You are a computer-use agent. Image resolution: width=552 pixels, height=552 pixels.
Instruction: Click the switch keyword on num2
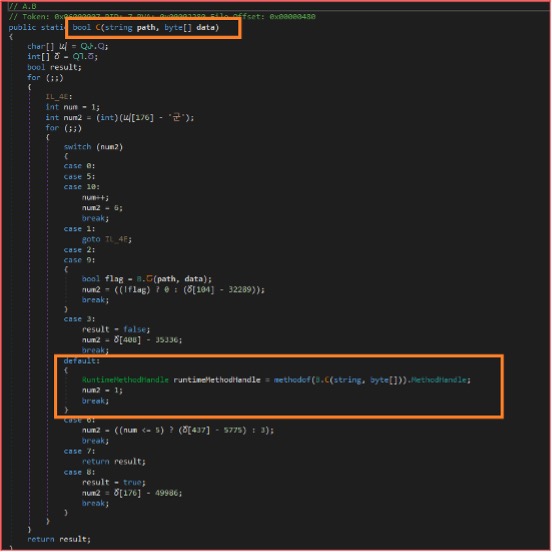click(77, 147)
